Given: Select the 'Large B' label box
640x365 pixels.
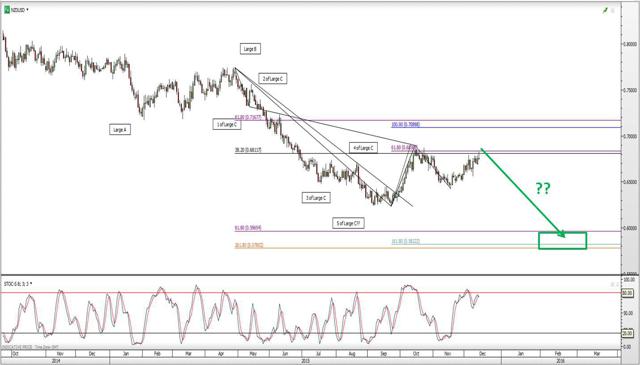Looking at the screenshot, I should 250,49.
